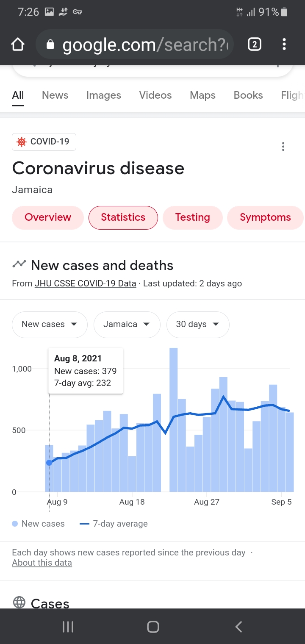Screen dimensions: 305x644
Task: Tap the tallest bar in the chart
Action: point(173,419)
